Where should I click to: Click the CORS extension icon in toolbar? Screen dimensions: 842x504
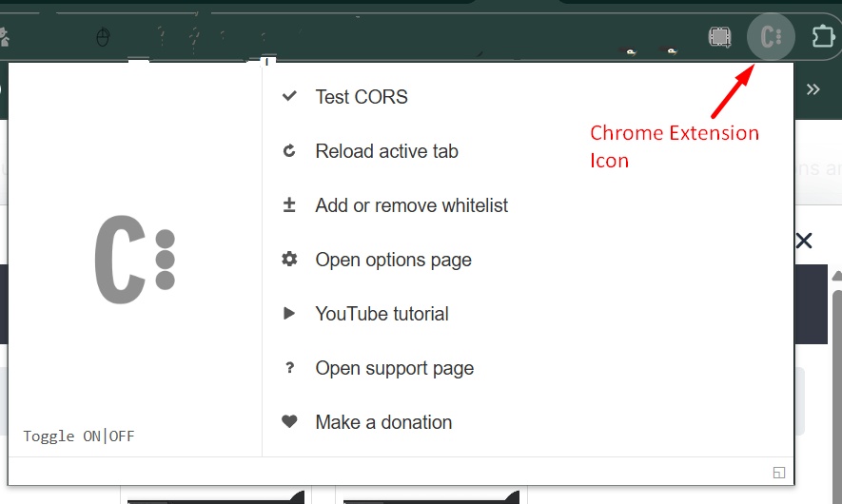point(771,36)
